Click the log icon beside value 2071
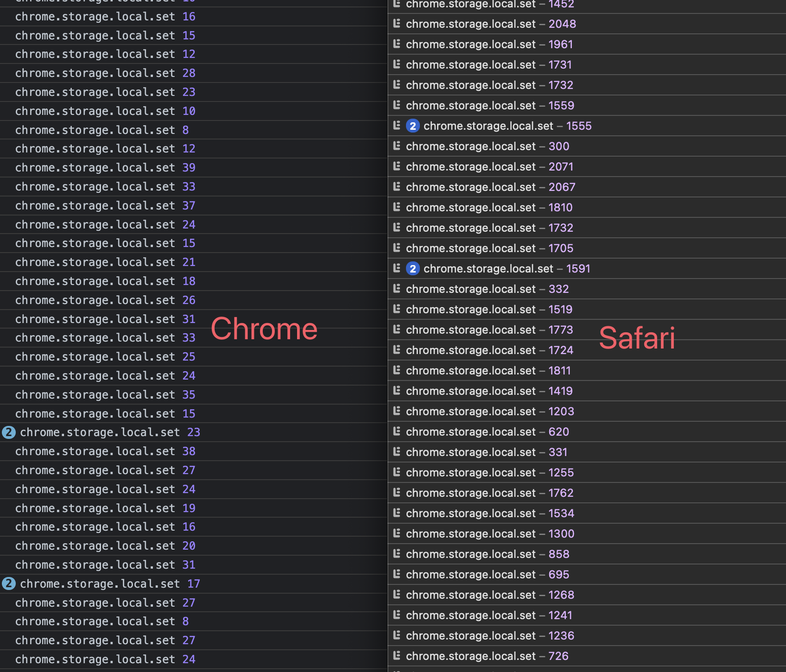Image resolution: width=786 pixels, height=672 pixels. coord(397,166)
